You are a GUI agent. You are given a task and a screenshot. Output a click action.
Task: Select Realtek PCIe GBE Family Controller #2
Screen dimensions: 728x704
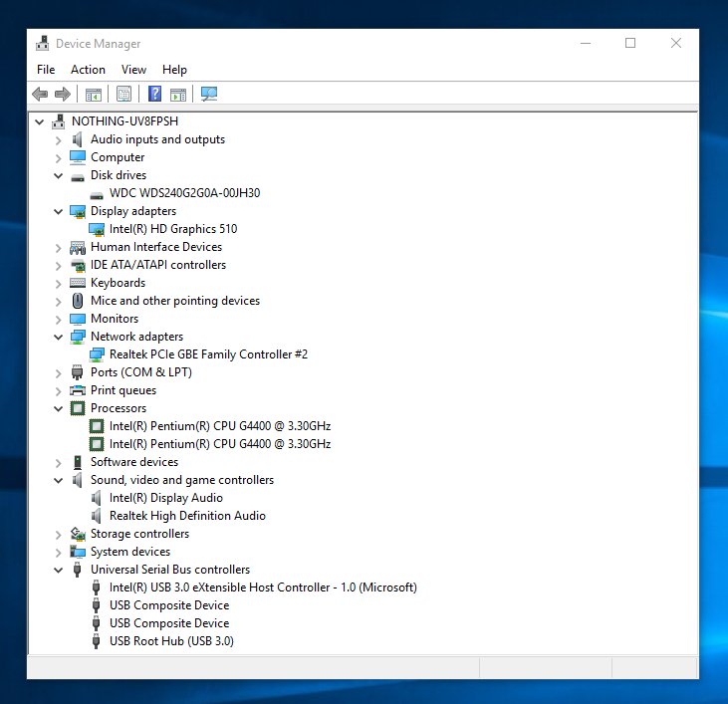(x=222, y=354)
